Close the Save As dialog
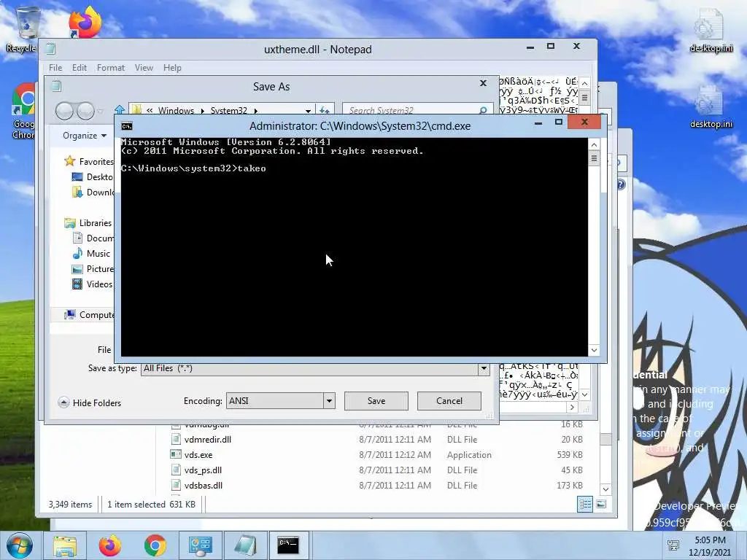The width and height of the screenshot is (747, 560). [x=483, y=83]
